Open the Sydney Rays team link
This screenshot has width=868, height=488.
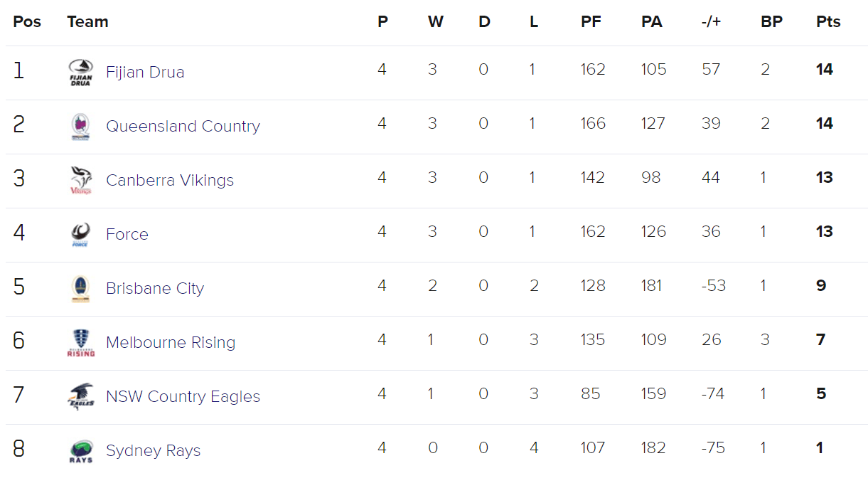(x=153, y=450)
